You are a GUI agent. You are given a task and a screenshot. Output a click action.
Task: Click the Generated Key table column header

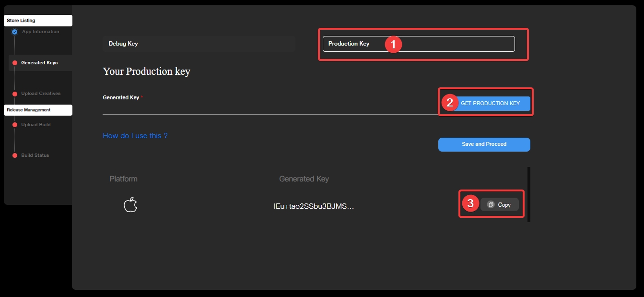coord(304,179)
